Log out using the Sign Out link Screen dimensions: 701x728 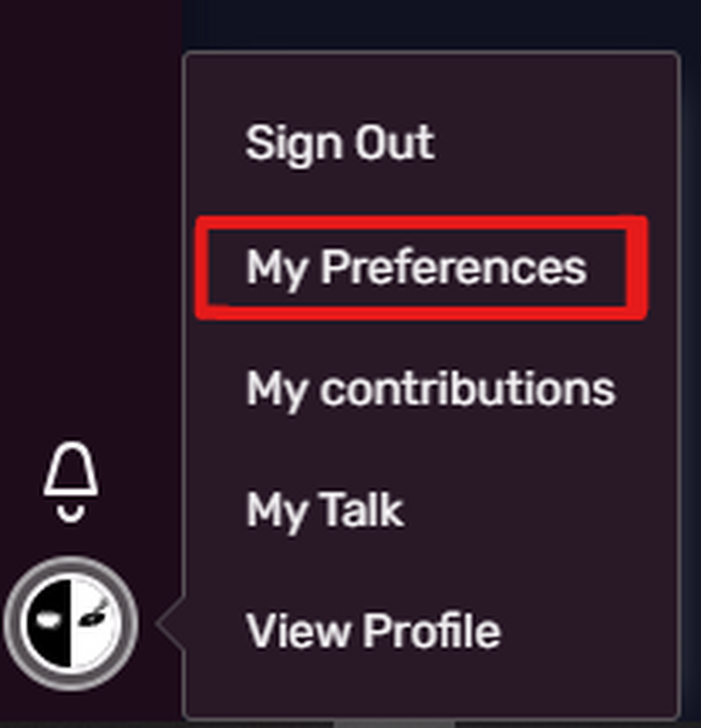coord(340,143)
